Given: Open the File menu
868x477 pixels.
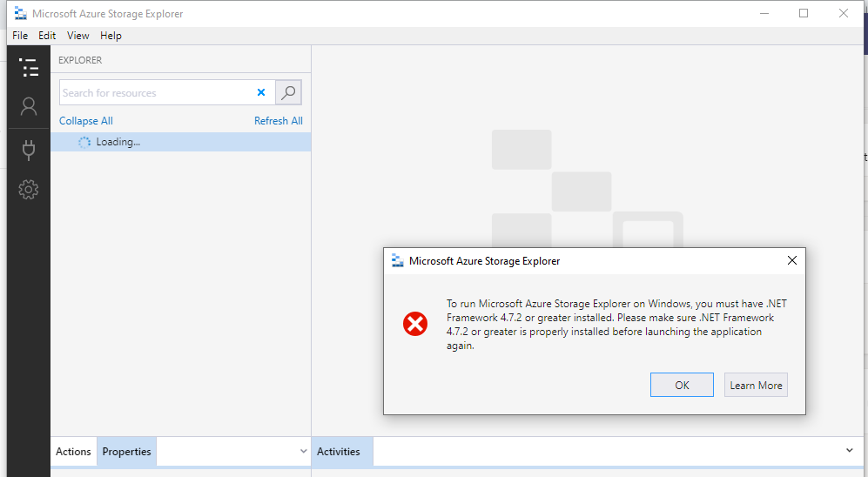Looking at the screenshot, I should [20, 36].
